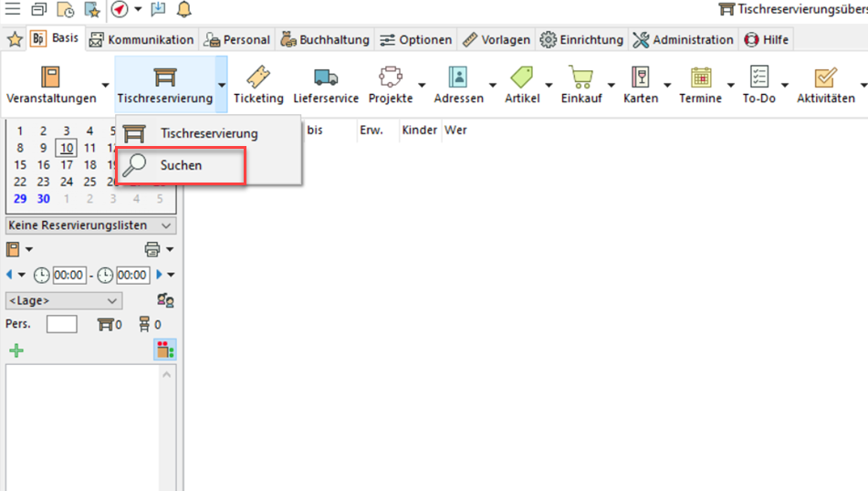The image size is (868, 491).
Task: Select day 17 in the calendar
Action: tap(67, 165)
